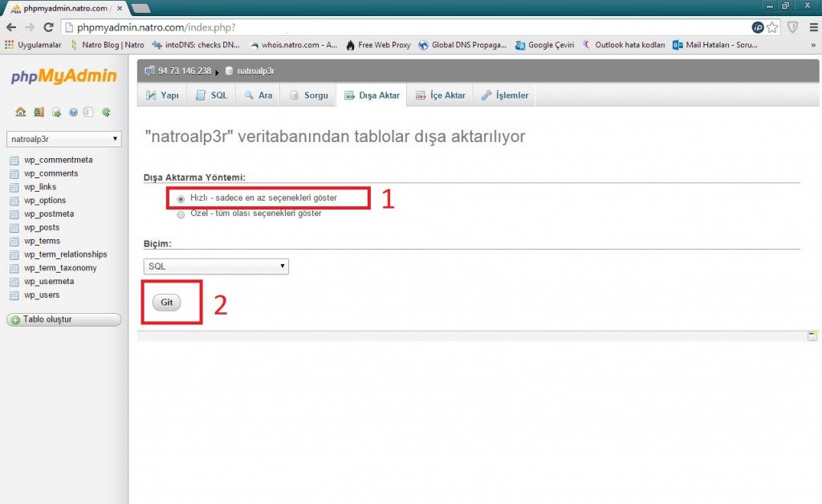Open the Free Web Proxy bookmark
Screen dimensions: 822x504
378,45
